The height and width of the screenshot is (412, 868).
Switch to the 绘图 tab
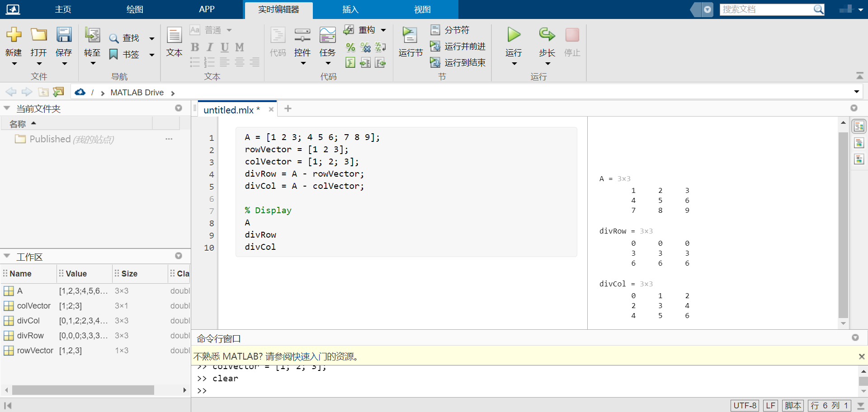point(134,9)
